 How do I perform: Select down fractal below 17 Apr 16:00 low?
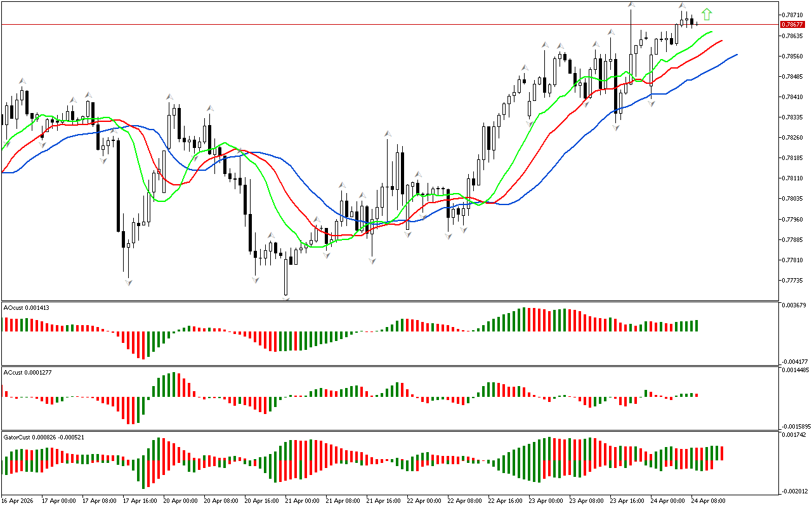[128, 282]
